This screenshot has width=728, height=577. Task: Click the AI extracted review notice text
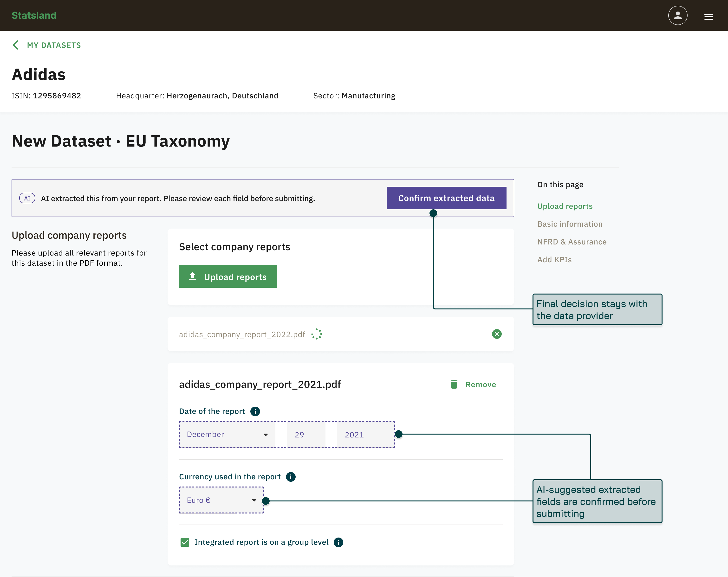pyautogui.click(x=178, y=199)
